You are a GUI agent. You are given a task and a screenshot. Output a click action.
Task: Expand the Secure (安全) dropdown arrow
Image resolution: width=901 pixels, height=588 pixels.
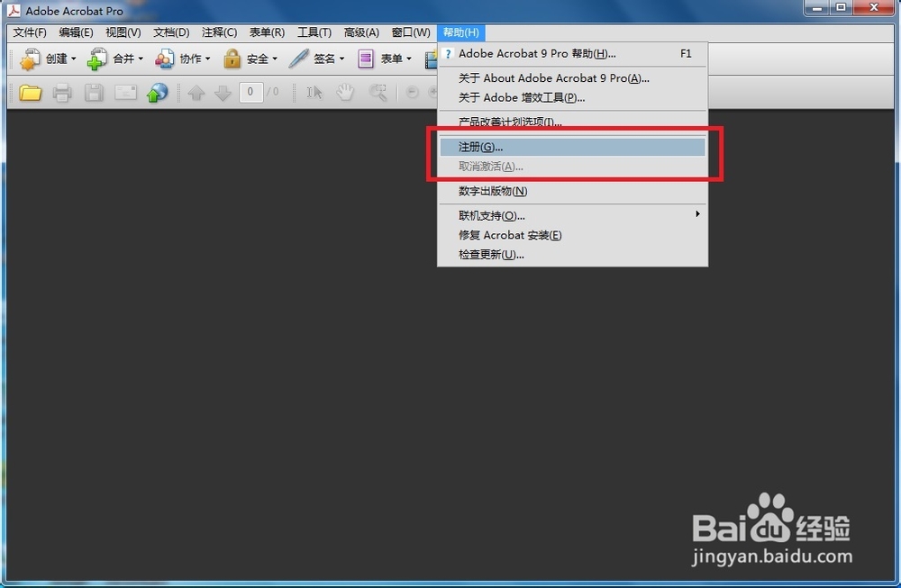pos(275,59)
